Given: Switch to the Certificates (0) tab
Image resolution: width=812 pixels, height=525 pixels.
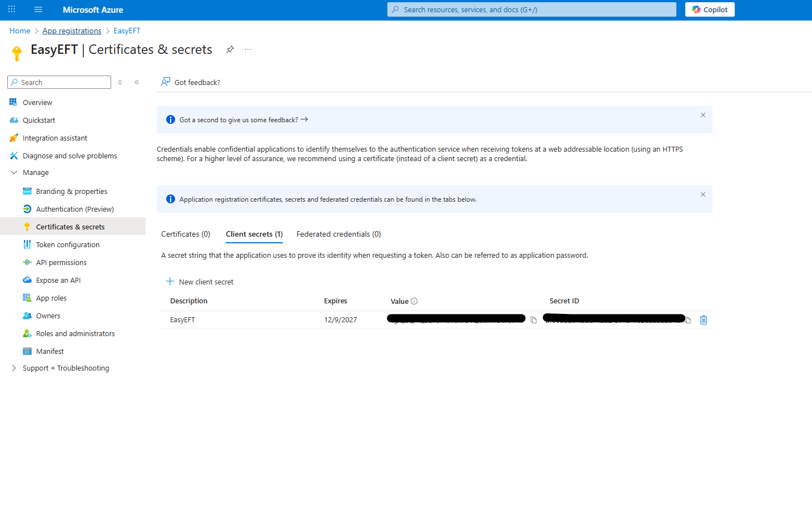Looking at the screenshot, I should tap(186, 234).
